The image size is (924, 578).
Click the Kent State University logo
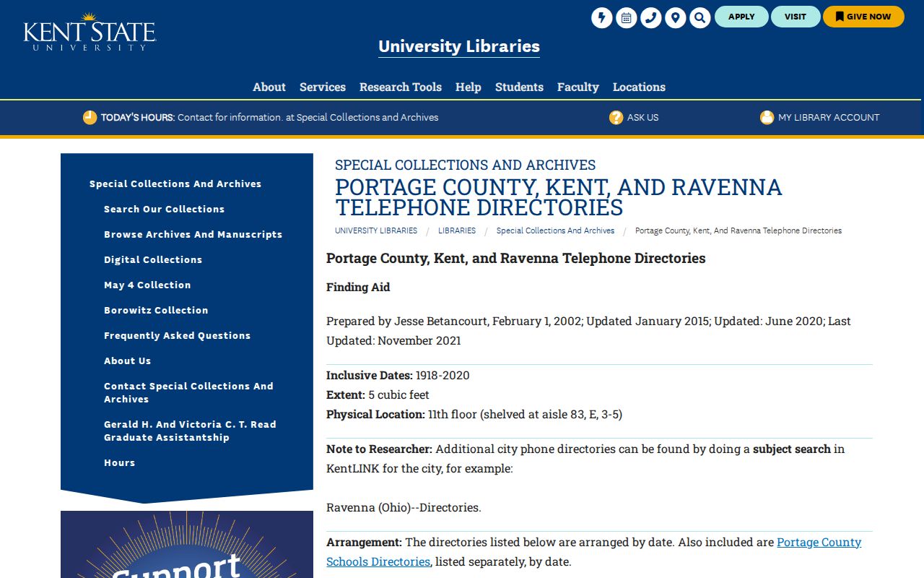click(90, 32)
